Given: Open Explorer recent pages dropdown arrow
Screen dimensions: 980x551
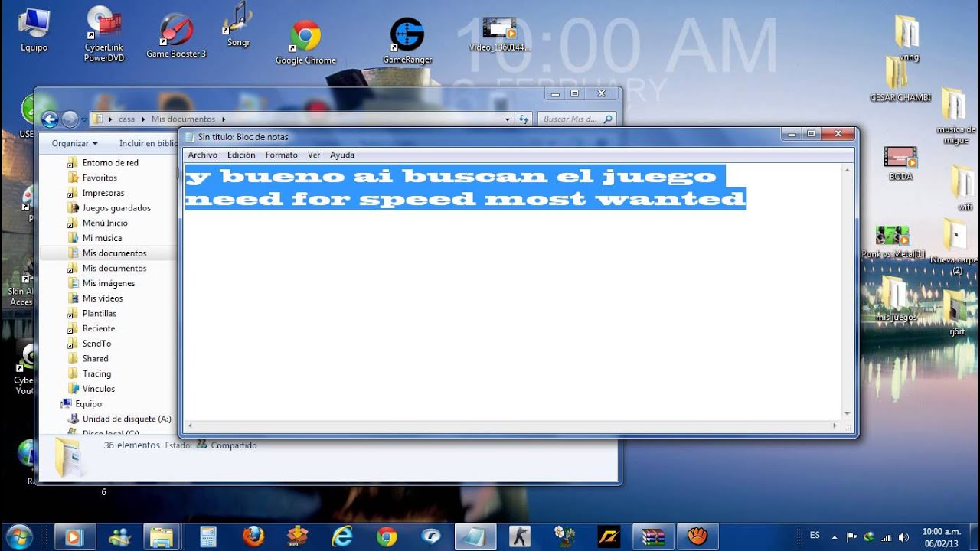Looking at the screenshot, I should pos(83,119).
